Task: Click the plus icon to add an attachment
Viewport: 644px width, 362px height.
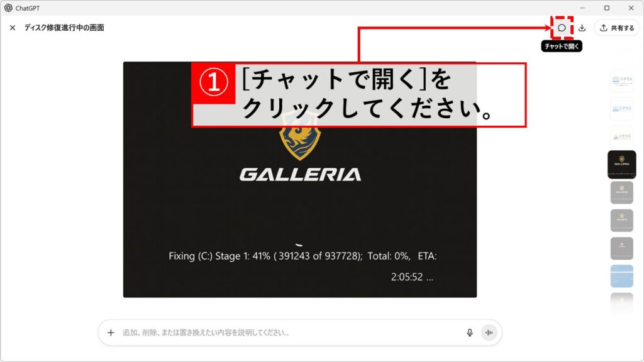Action: (x=111, y=332)
